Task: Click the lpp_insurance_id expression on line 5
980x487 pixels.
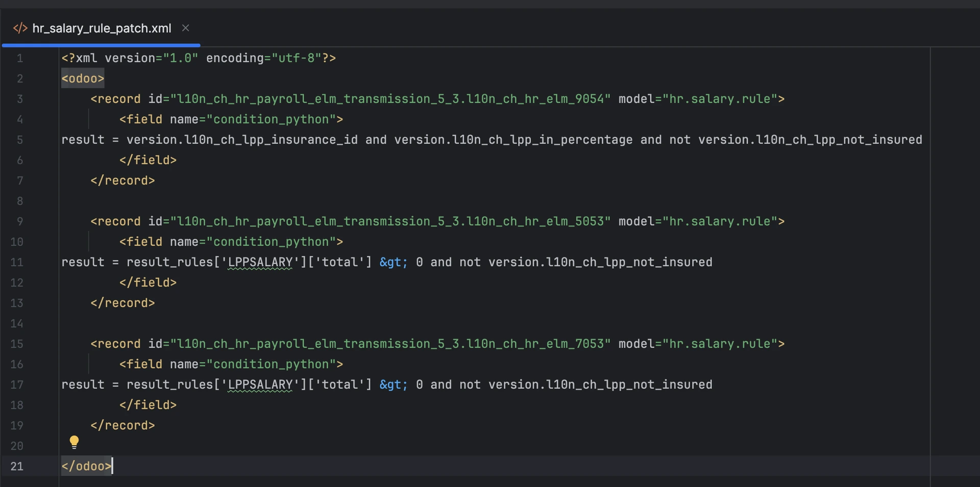Action: pos(242,140)
